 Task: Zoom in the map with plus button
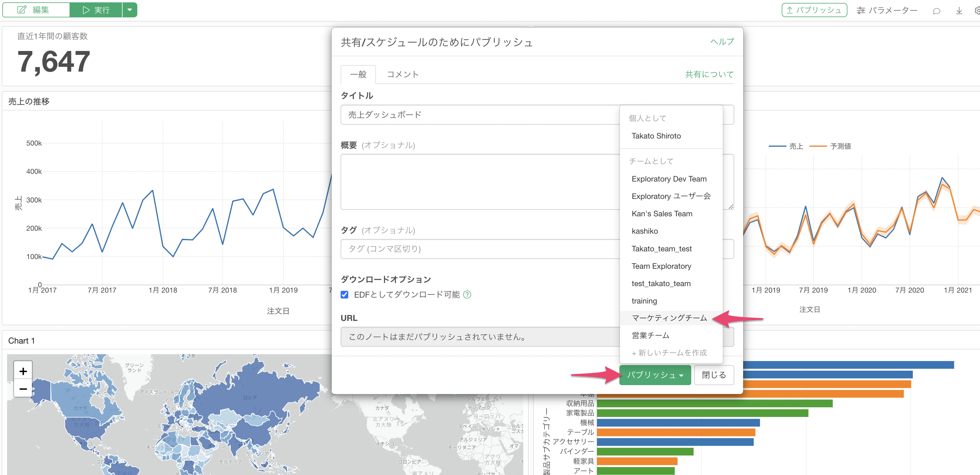23,371
